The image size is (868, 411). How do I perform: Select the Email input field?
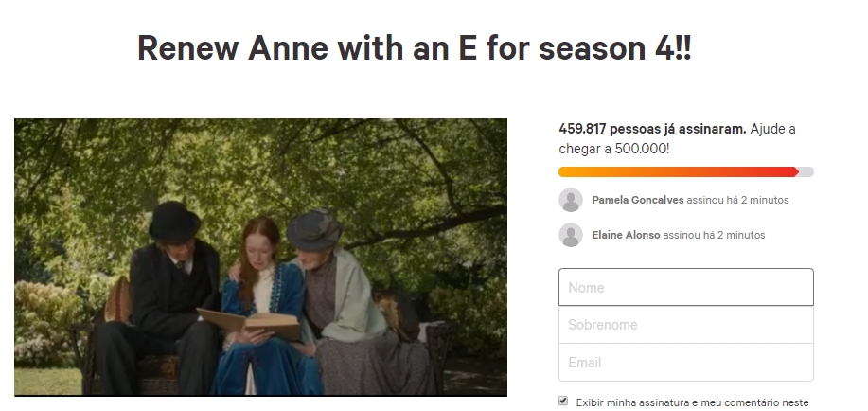(685, 363)
